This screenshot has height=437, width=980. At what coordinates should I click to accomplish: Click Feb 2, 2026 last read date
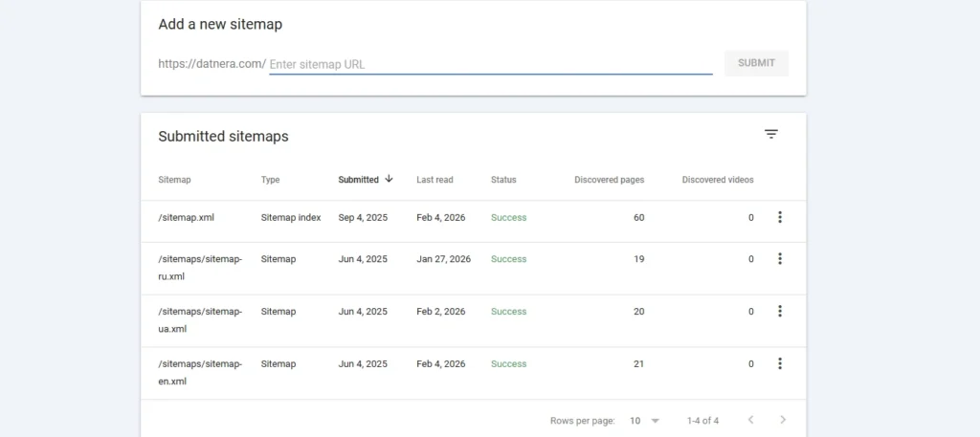point(440,312)
